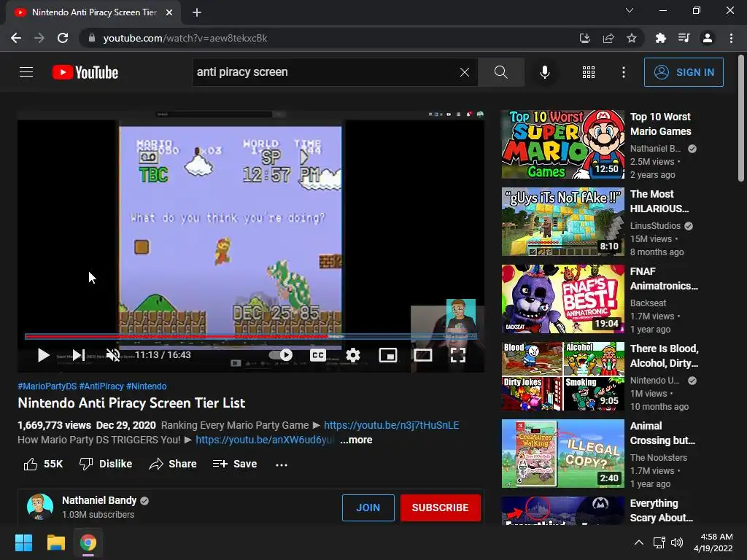Open Animal Crossing Illegal Copy thumbnail

coord(562,454)
